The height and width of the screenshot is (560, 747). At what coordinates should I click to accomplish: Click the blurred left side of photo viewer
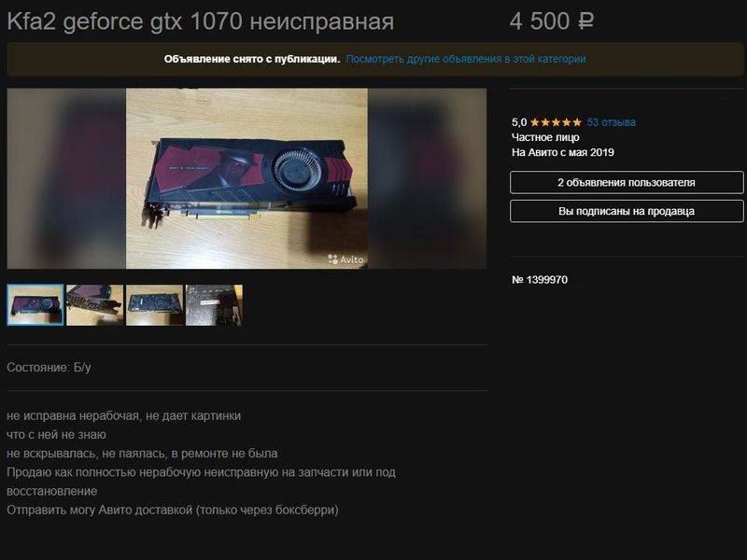66,178
